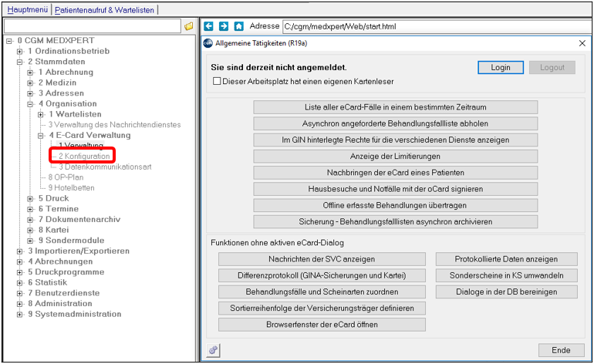594x364 pixels.
Task: Select 7 Benutzerdienste in the tree
Action: (63, 293)
